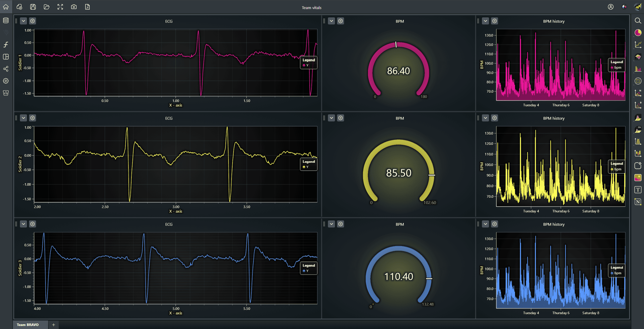This screenshot has width=644, height=329.
Task: Select the candlestick chart widget icon
Action: pos(638,153)
